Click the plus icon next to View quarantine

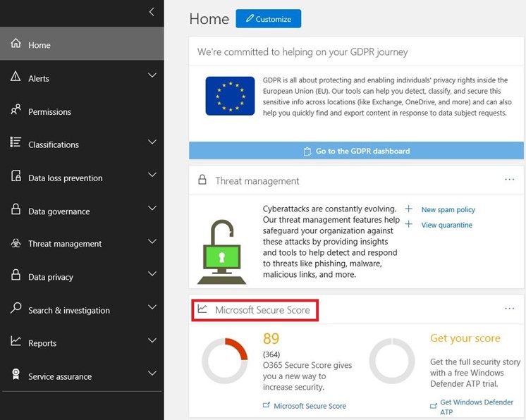[x=408, y=224]
